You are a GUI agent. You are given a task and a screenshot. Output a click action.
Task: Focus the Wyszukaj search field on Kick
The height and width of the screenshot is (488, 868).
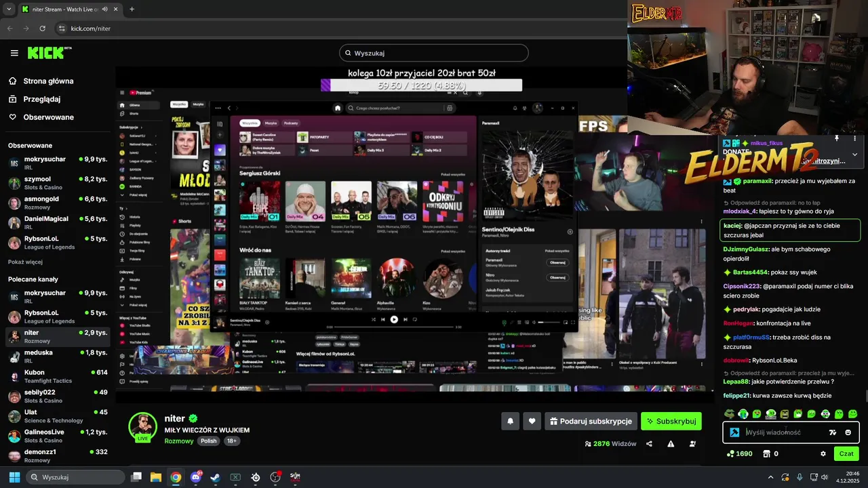[x=434, y=53]
